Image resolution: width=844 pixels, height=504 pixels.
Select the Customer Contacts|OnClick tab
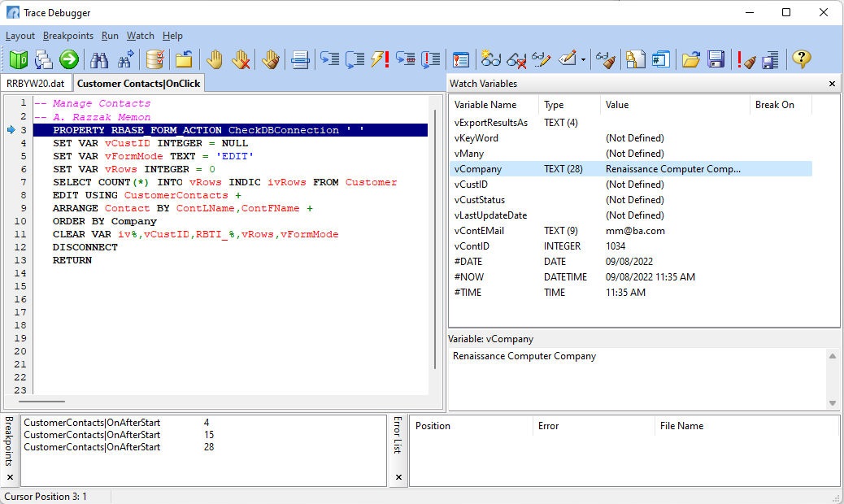tap(138, 84)
